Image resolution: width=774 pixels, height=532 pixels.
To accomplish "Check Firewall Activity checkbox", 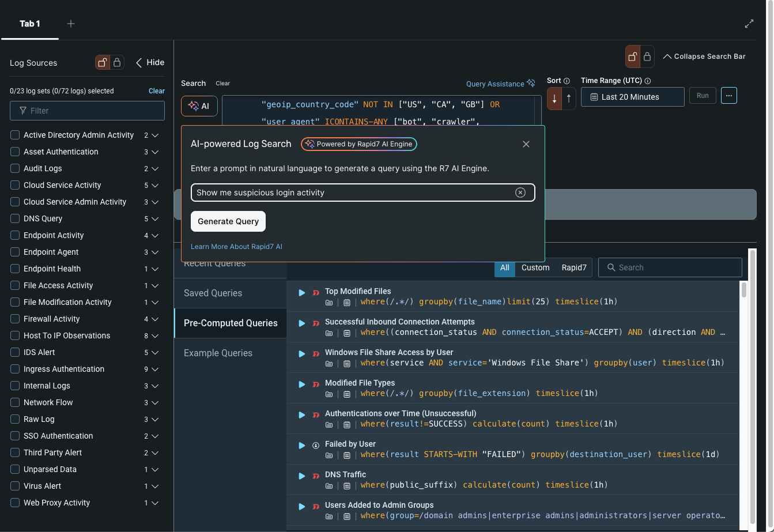I will point(15,319).
